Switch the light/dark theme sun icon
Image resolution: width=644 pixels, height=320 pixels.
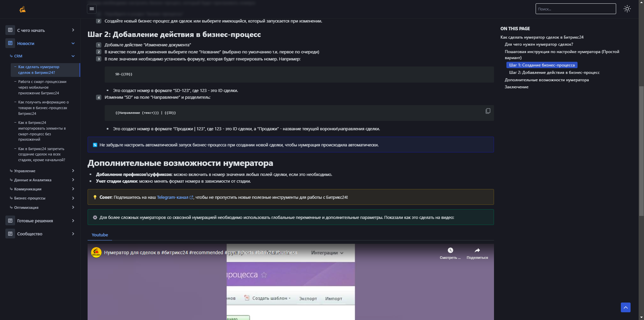pos(627,9)
